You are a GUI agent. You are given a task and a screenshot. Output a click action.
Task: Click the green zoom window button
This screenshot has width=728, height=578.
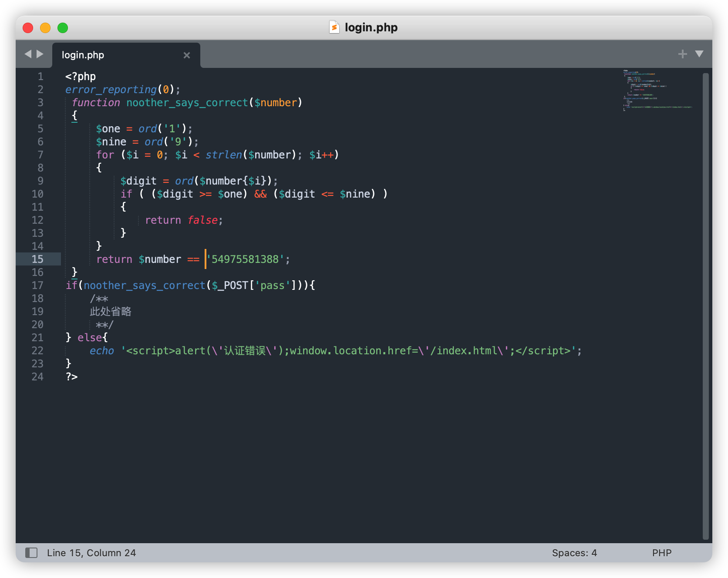click(63, 28)
